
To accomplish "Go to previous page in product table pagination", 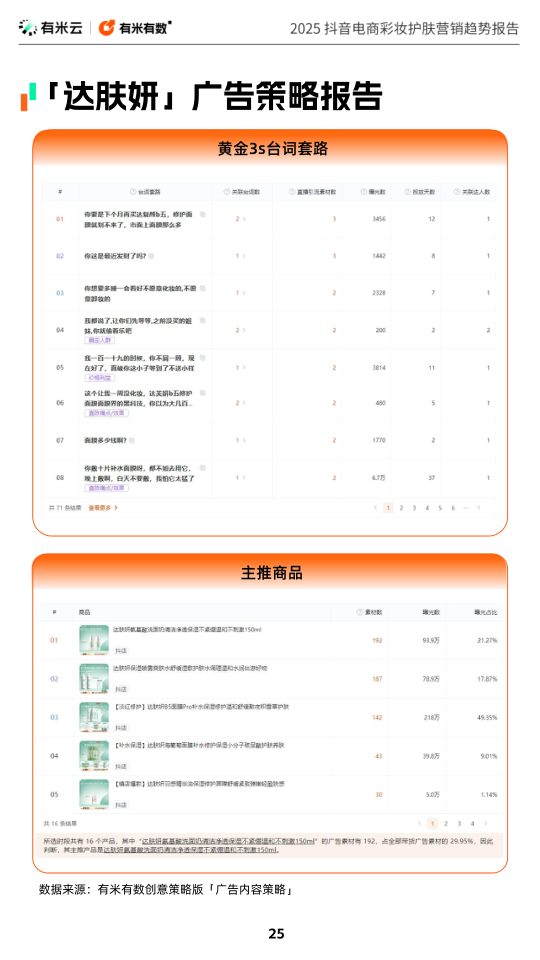I will point(419,823).
